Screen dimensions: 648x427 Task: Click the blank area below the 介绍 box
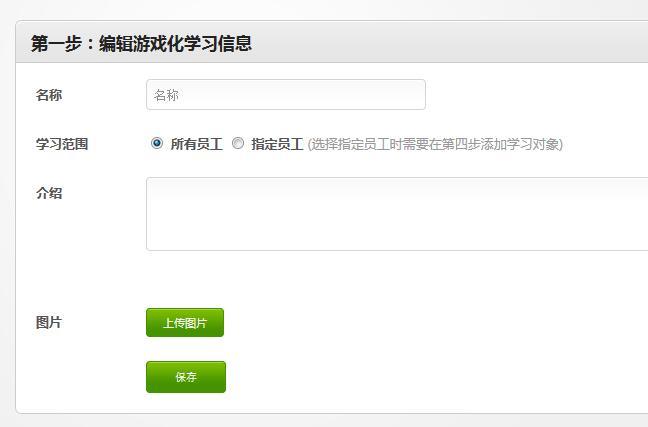coord(397,277)
